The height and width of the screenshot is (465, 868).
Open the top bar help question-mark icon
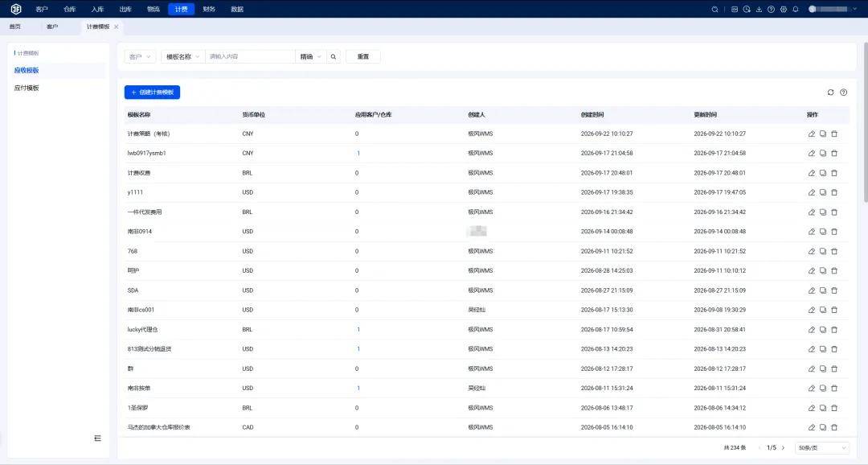click(771, 10)
